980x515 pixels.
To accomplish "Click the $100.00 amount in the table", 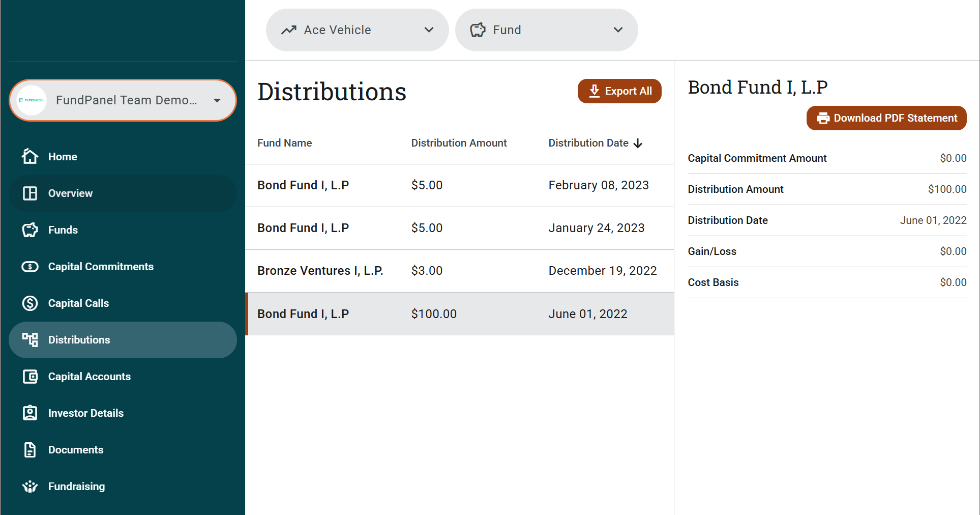I will tap(434, 314).
